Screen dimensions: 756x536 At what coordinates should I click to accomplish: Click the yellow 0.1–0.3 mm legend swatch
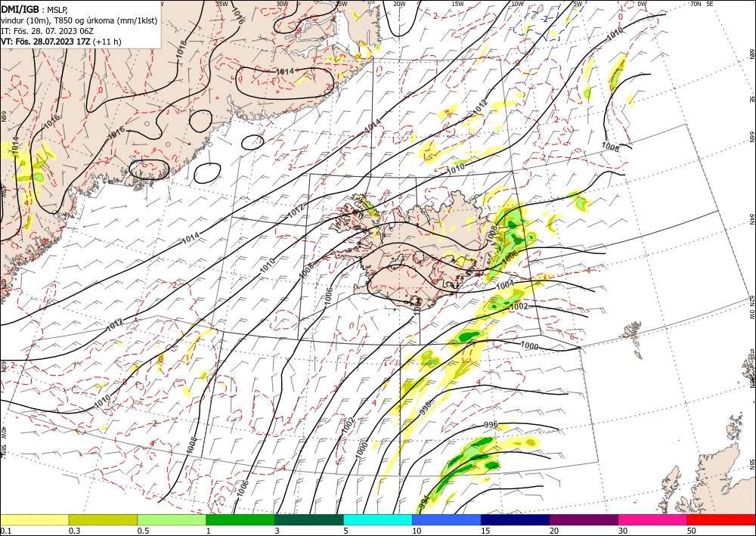tap(34, 519)
